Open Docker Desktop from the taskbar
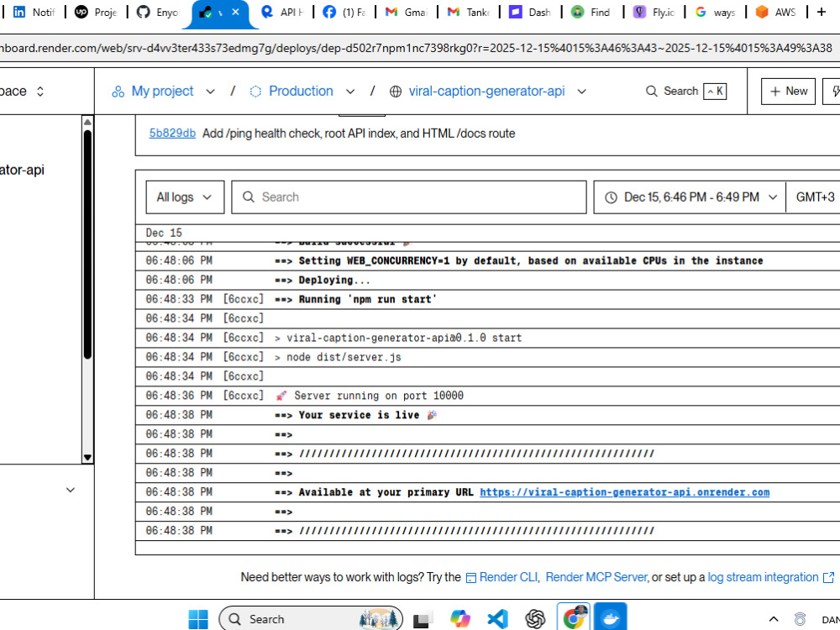 point(610,617)
